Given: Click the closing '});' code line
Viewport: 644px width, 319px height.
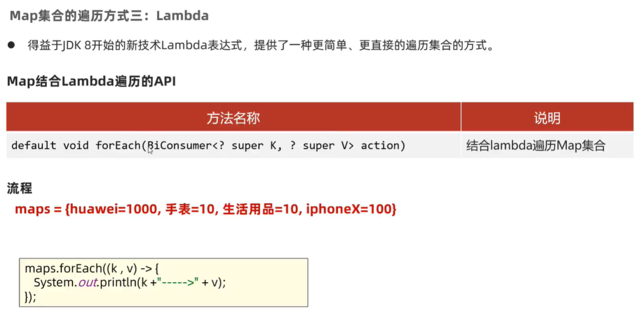Looking at the screenshot, I should (31, 297).
